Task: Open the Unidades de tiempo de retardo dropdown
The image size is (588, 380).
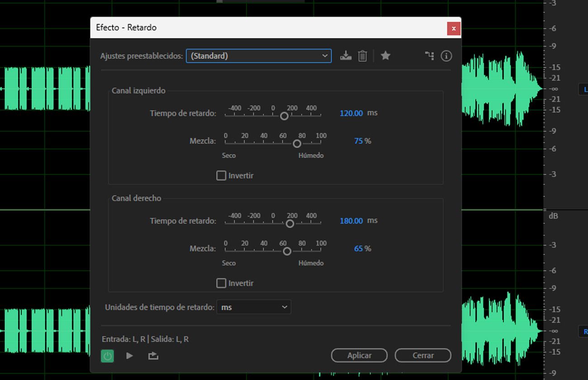Action: (254, 307)
